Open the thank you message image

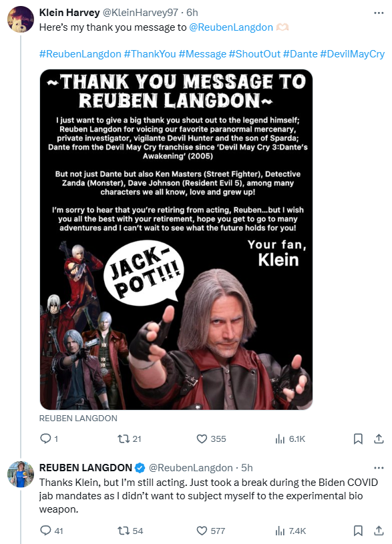click(176, 240)
